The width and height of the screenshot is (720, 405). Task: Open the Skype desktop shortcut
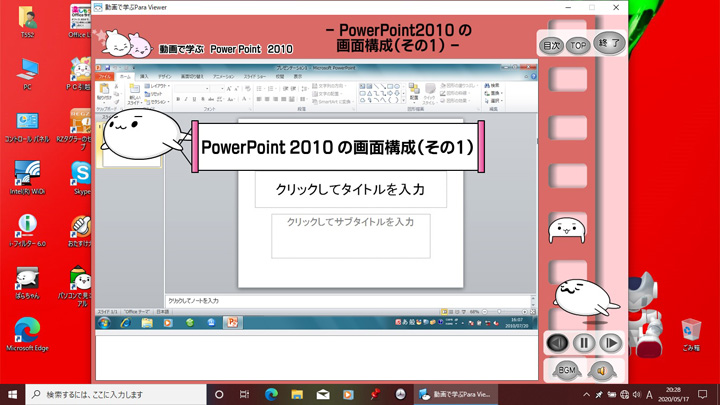coord(81,176)
